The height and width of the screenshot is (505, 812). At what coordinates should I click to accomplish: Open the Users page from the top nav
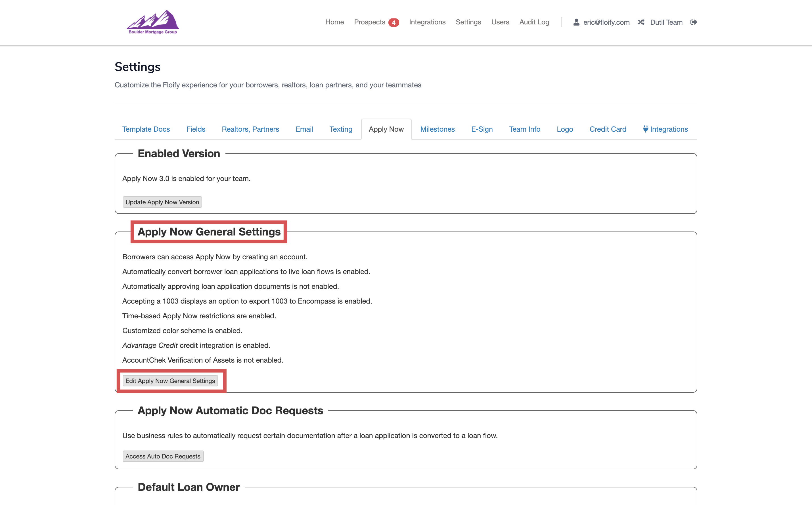point(500,22)
